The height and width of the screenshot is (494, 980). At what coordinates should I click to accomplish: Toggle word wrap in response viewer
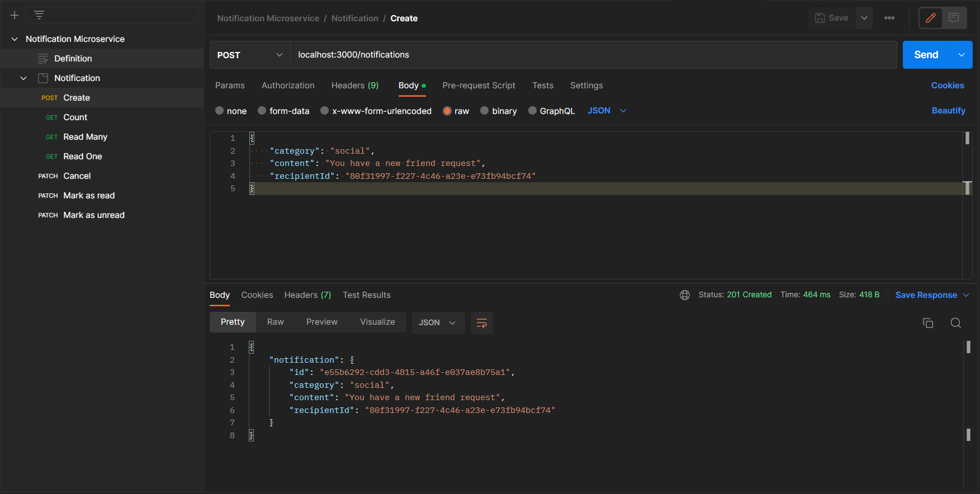pos(482,323)
